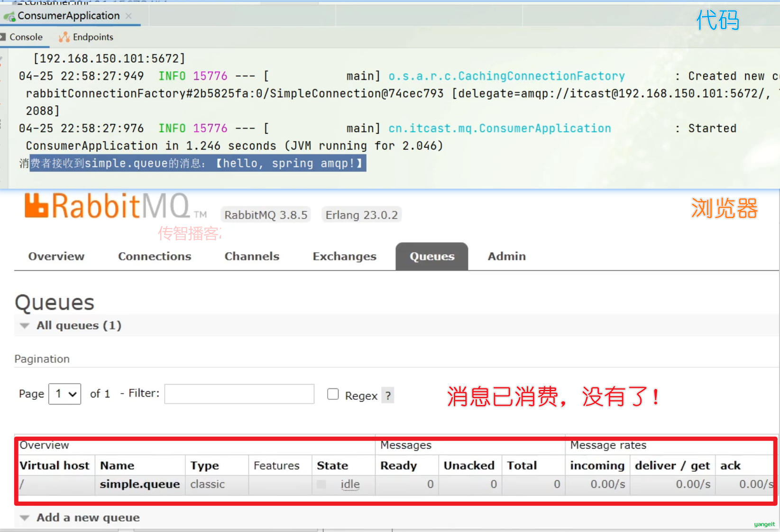Enable the Regex checkbox
This screenshot has height=532, width=780.
click(333, 394)
